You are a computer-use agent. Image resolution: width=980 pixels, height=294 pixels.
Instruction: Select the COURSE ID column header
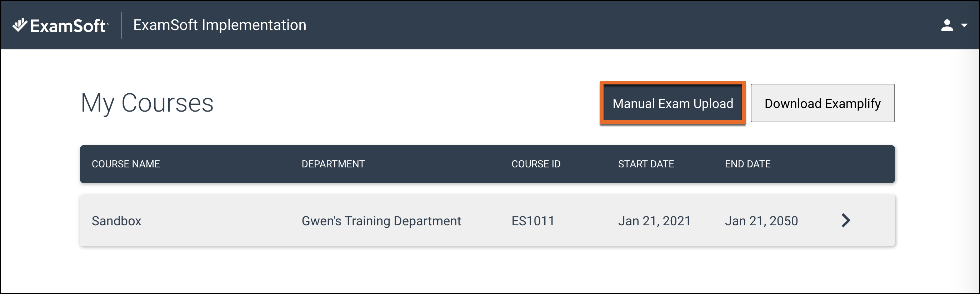pos(536,164)
